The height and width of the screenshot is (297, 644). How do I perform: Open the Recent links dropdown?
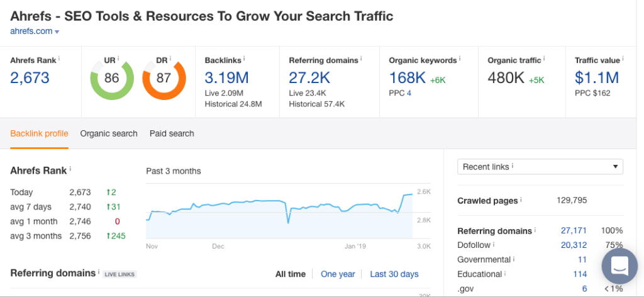click(x=540, y=167)
